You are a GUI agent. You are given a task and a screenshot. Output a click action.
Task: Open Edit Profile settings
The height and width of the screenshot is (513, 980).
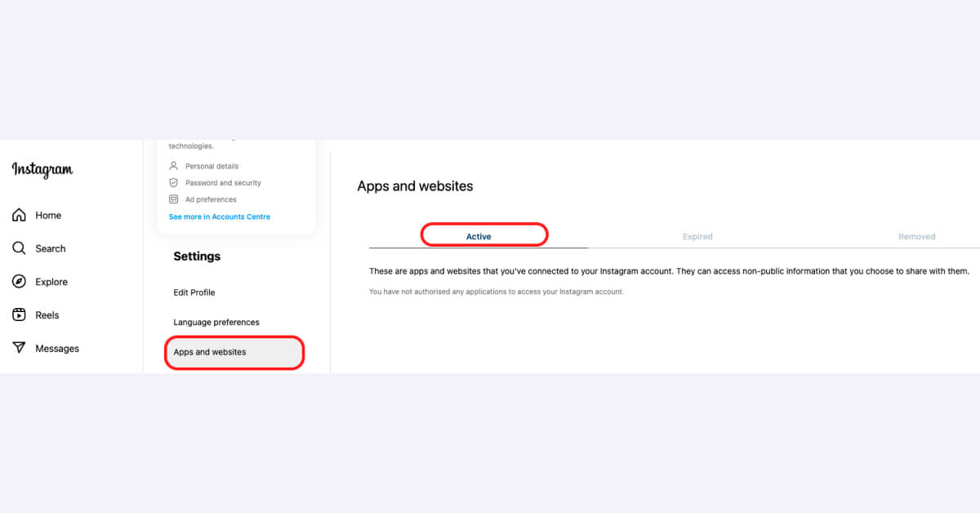pyautogui.click(x=194, y=292)
